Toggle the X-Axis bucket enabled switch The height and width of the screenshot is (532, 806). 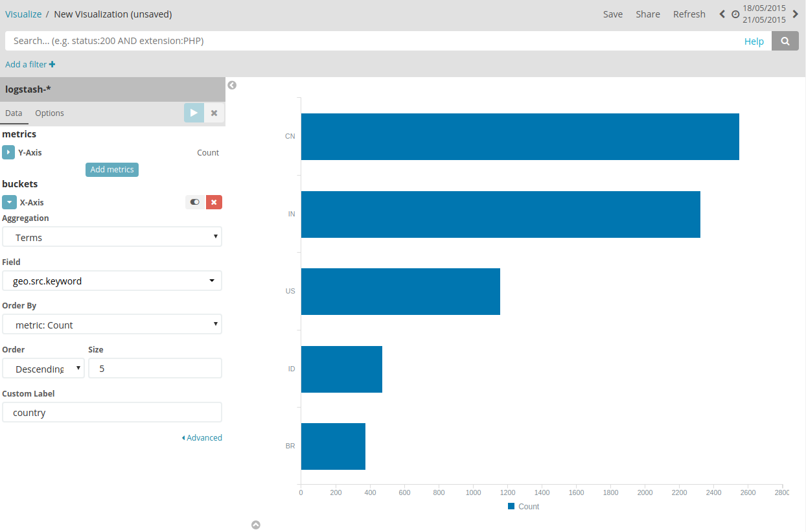coord(194,202)
